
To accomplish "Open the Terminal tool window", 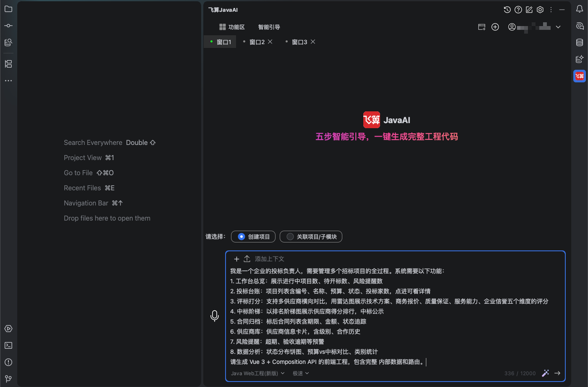I will tap(8, 345).
